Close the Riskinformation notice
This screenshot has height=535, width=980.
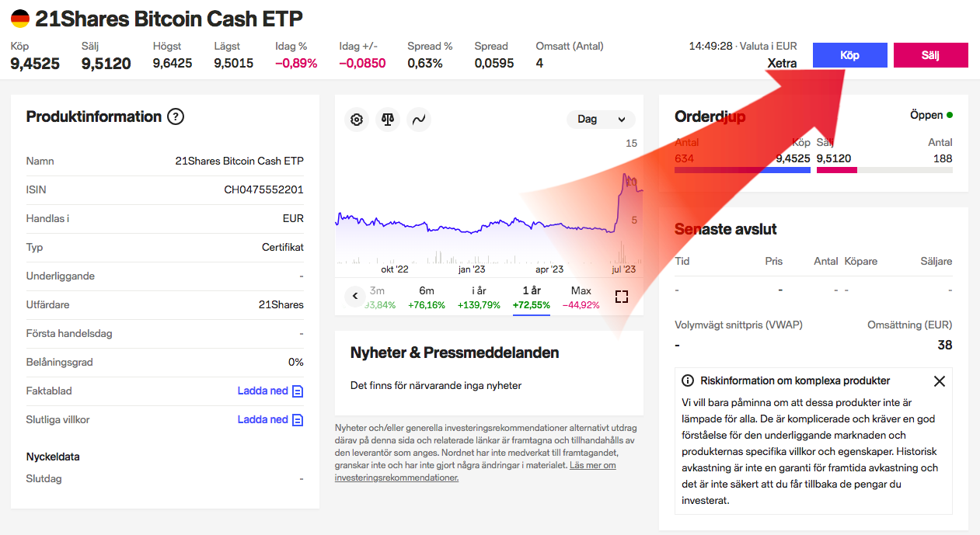939,381
